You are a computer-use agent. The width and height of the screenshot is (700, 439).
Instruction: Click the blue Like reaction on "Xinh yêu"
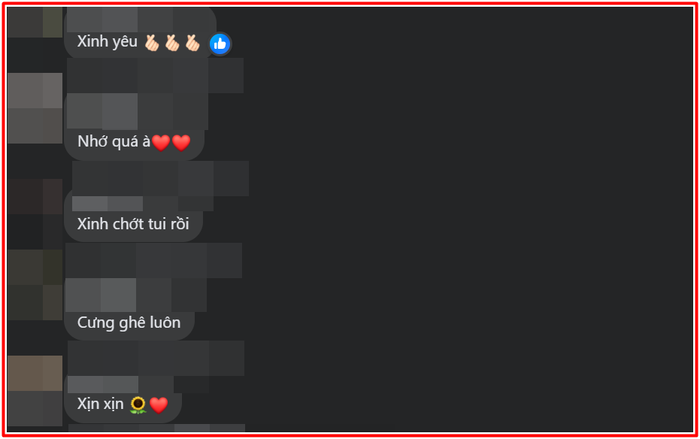pyautogui.click(x=220, y=44)
